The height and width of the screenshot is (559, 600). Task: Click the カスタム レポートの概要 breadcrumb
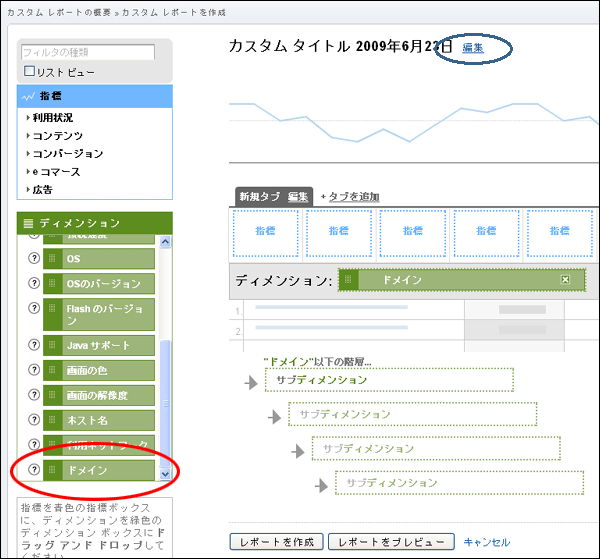pos(59,13)
